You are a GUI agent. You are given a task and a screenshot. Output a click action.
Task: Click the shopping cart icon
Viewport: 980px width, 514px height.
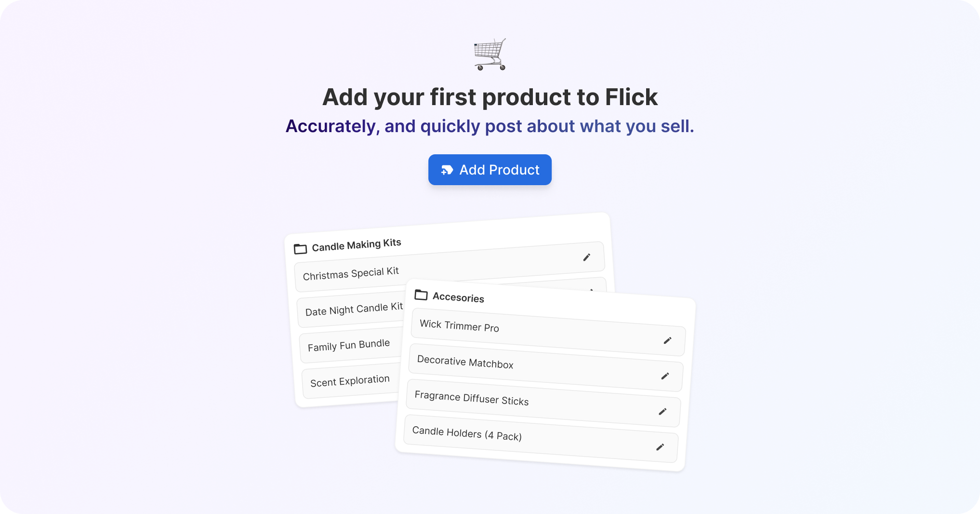tap(490, 54)
